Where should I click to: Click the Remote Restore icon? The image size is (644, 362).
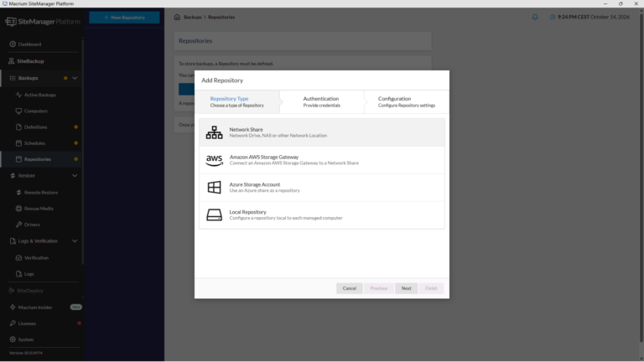(x=18, y=193)
